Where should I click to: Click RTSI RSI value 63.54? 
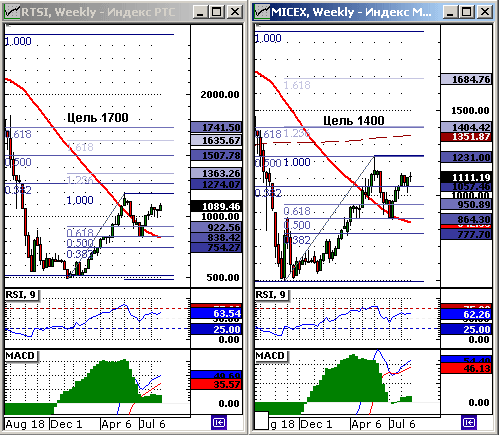point(216,313)
